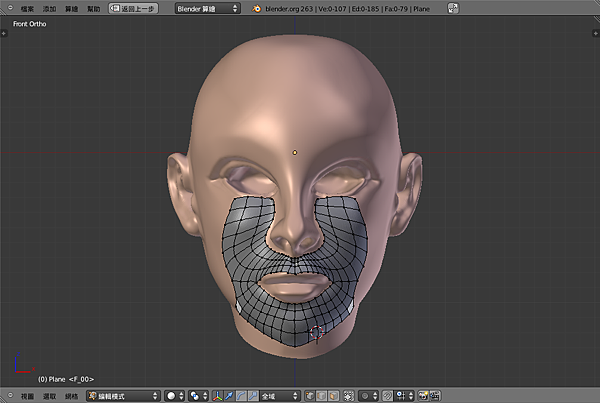Open the 網格 (Mesh) menu in viewport header
The width and height of the screenshot is (600, 403).
click(x=71, y=396)
